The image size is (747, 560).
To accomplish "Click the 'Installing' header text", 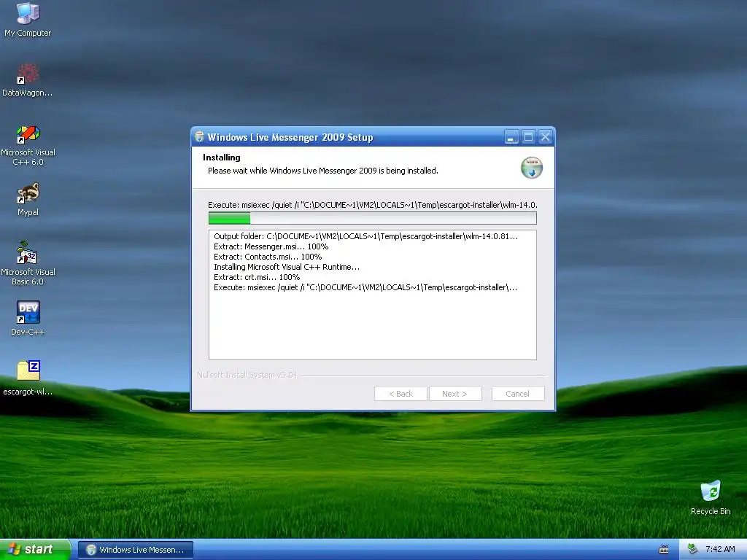I will 222,157.
